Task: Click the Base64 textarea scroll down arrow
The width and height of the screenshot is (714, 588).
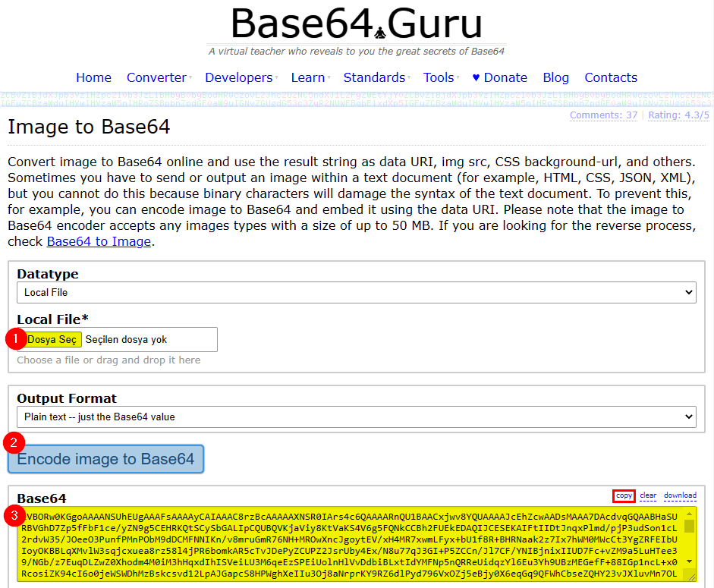Action: coord(690,561)
